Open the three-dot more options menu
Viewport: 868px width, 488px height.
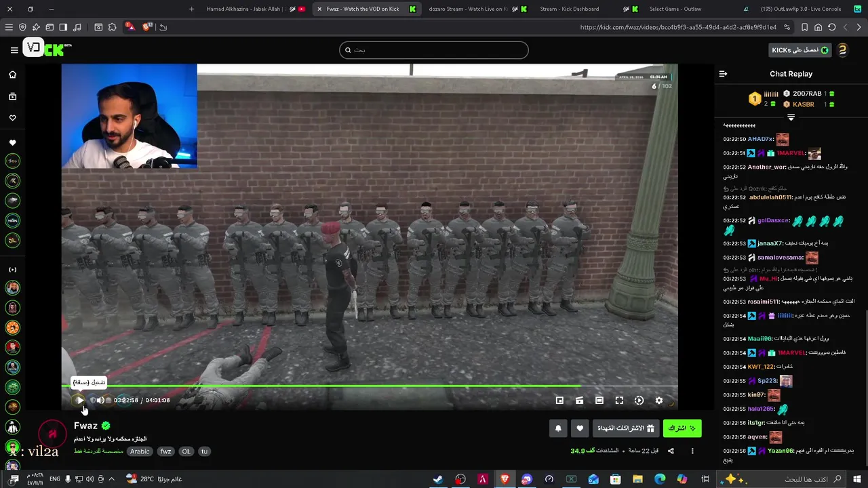pos(692,451)
